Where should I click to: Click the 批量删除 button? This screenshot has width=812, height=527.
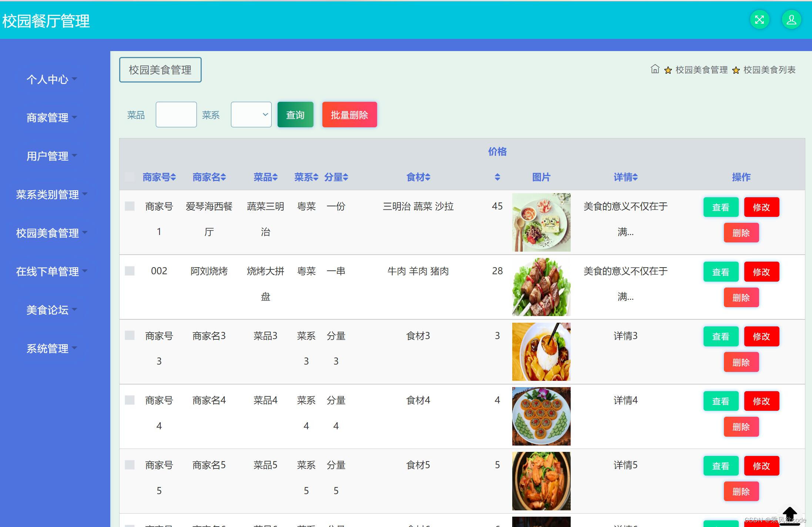[x=349, y=114]
